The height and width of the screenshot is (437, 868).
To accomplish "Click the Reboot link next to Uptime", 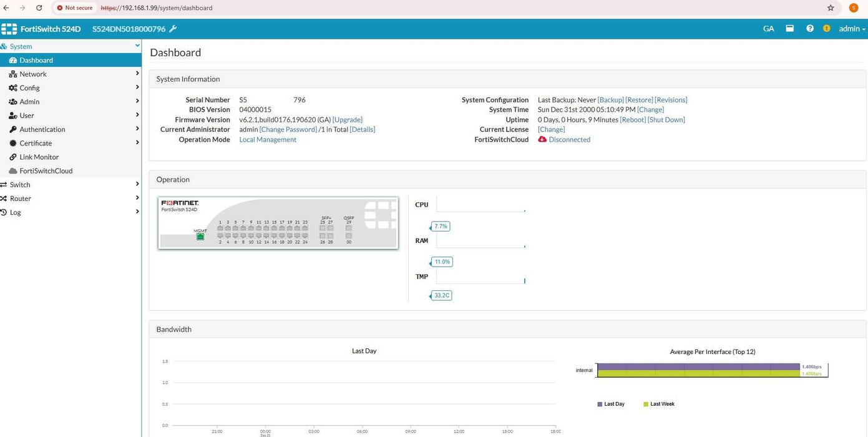I will point(633,120).
